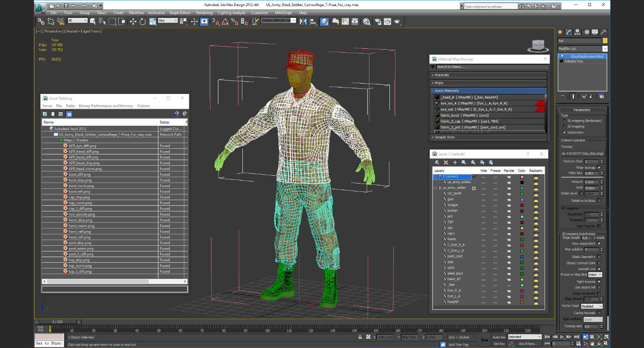Viewport: 644px width, 348px height.
Task: Switch to the Display command panel tab
Action: (x=594, y=32)
